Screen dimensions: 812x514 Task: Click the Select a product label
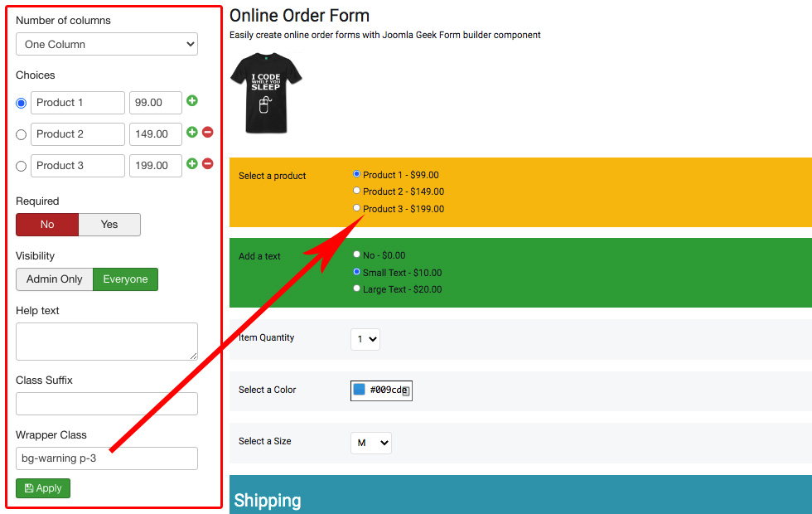(x=273, y=176)
